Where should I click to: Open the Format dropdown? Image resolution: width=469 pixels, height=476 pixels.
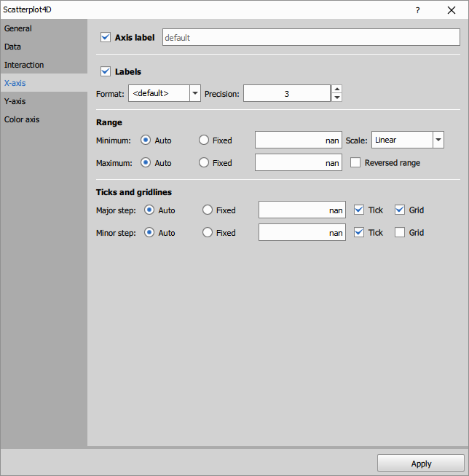pos(165,93)
